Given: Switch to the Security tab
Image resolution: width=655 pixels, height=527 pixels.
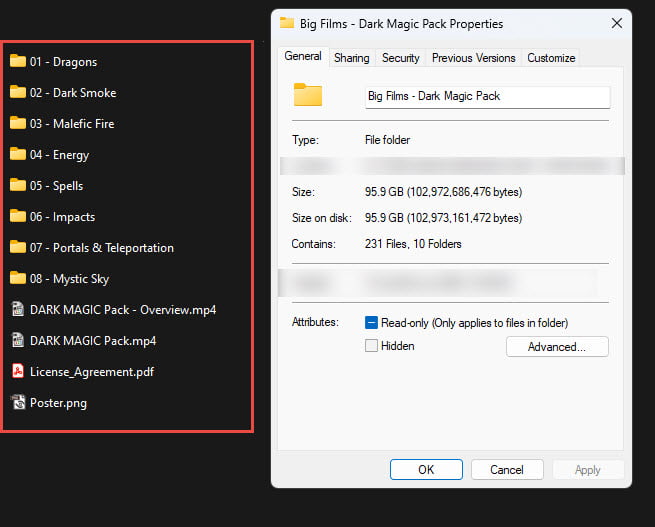Looking at the screenshot, I should pos(400,58).
